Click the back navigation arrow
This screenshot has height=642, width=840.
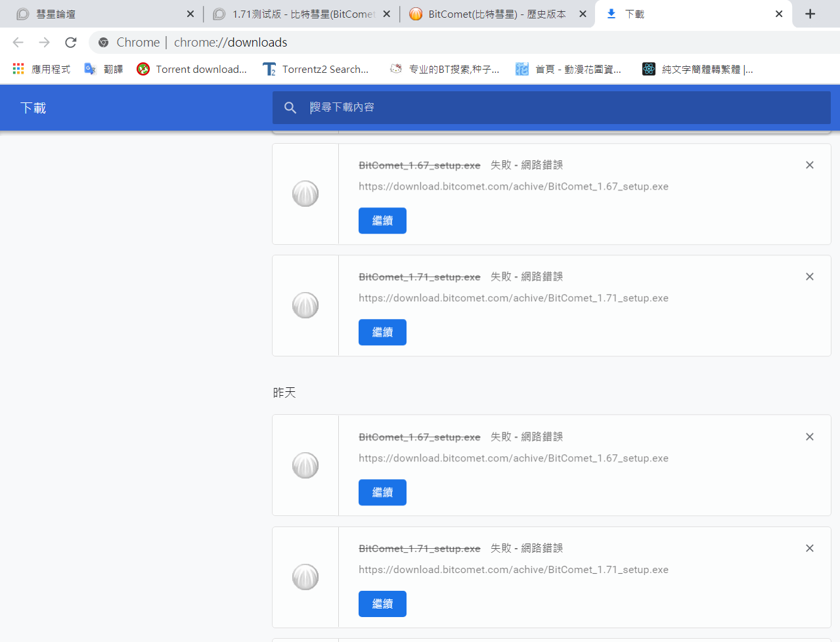tap(18, 43)
